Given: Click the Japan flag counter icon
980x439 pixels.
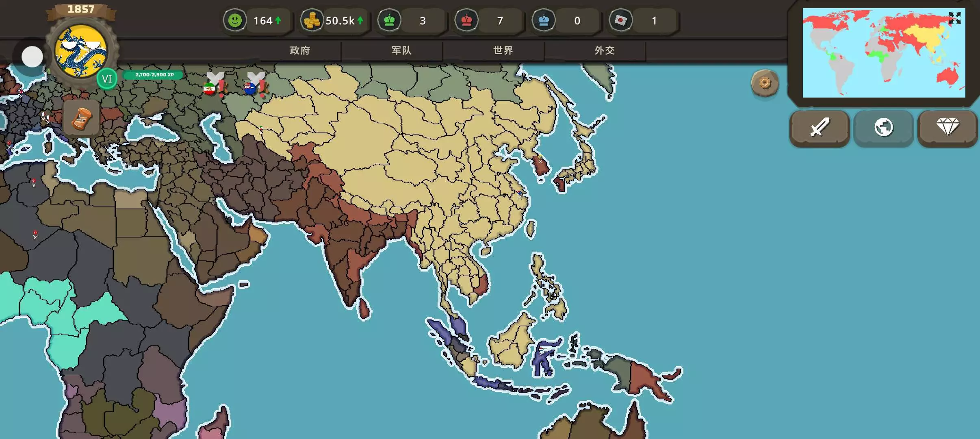Looking at the screenshot, I should pyautogui.click(x=621, y=20).
